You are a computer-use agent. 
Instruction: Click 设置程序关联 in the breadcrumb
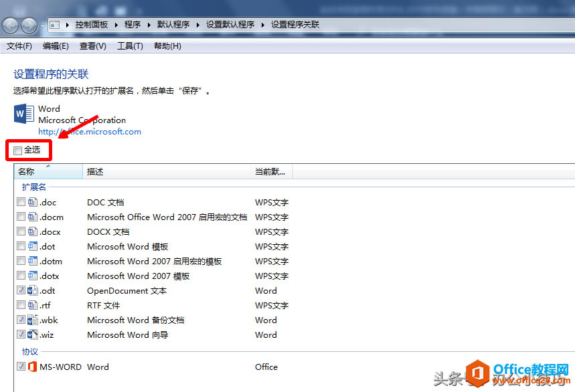point(295,25)
